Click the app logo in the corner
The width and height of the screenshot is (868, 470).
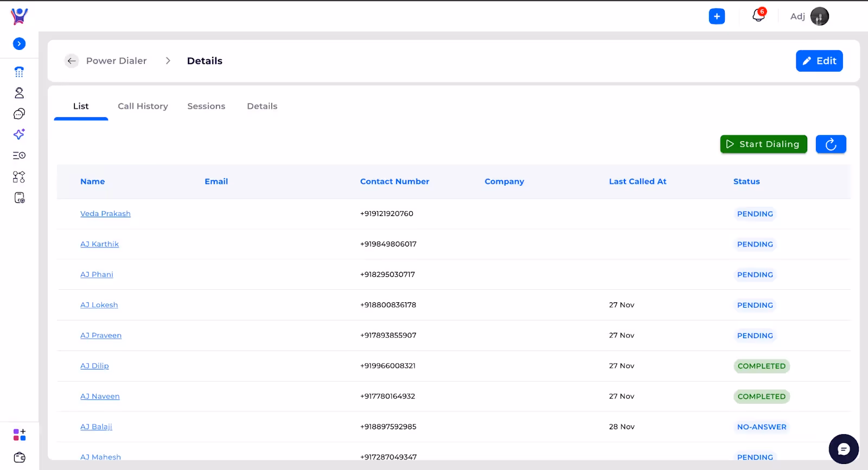(x=19, y=16)
